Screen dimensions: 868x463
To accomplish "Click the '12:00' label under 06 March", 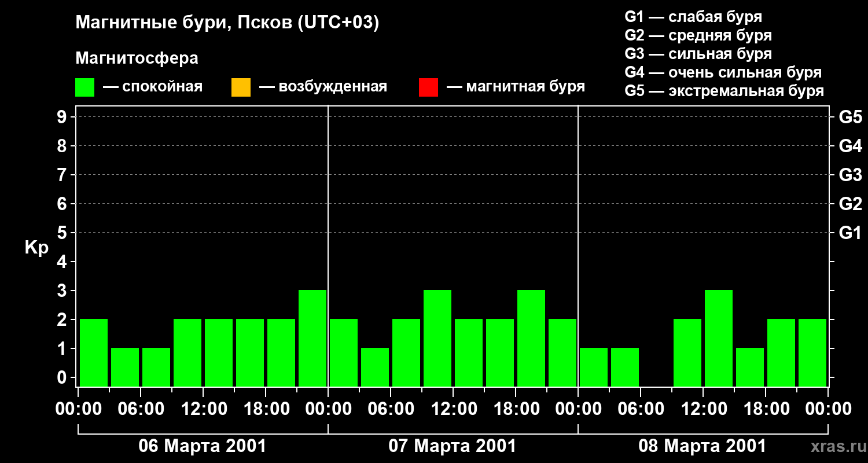I will [203, 409].
